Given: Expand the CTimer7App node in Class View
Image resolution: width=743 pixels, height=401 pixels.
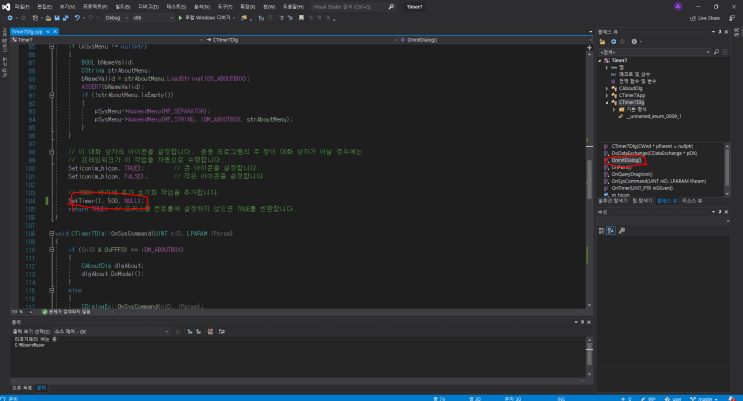Looking at the screenshot, I should pyautogui.click(x=607, y=95).
